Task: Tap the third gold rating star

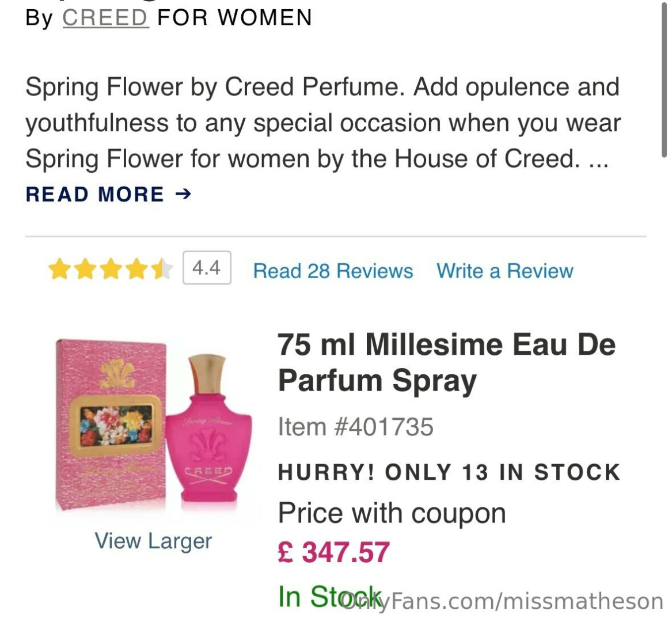Action: (111, 269)
